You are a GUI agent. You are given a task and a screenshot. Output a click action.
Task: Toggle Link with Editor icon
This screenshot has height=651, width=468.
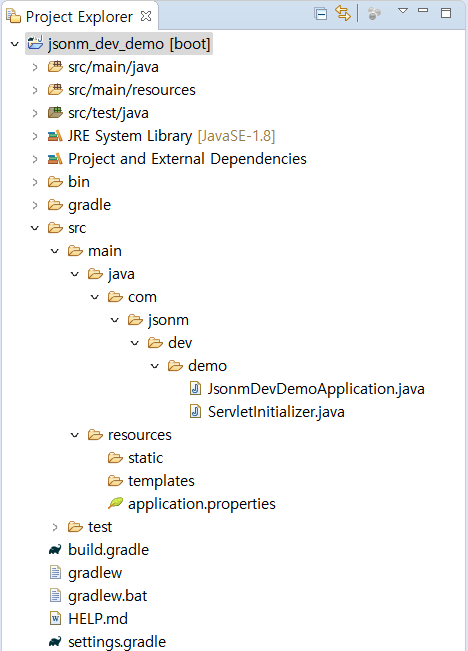point(343,13)
